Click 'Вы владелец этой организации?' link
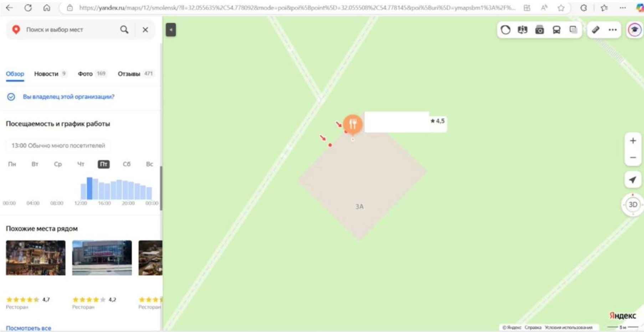Viewport: 644px width, 332px height. point(68,97)
